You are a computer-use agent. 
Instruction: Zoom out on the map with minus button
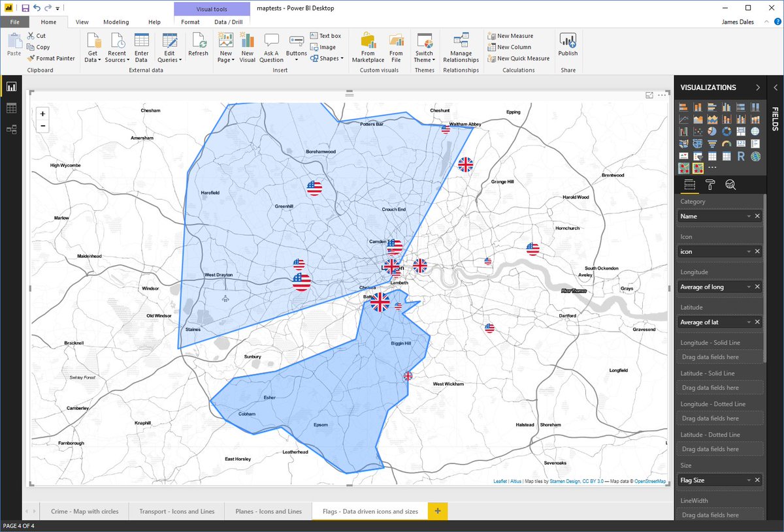click(43, 125)
